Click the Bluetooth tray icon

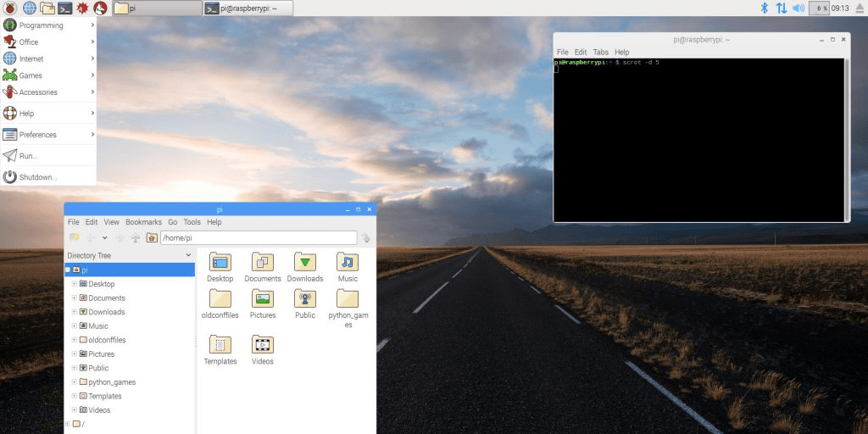click(x=765, y=8)
